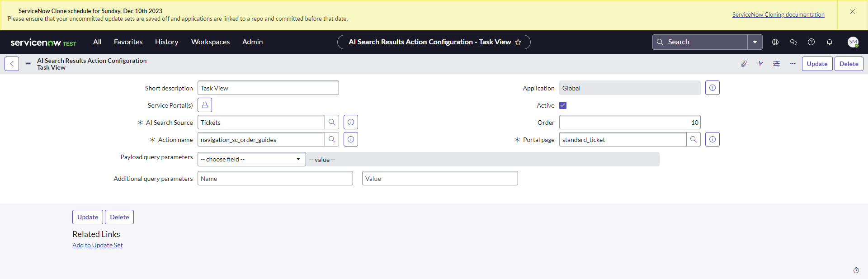Open the chat sidebar icon
The width and height of the screenshot is (868, 279).
pos(793,42)
